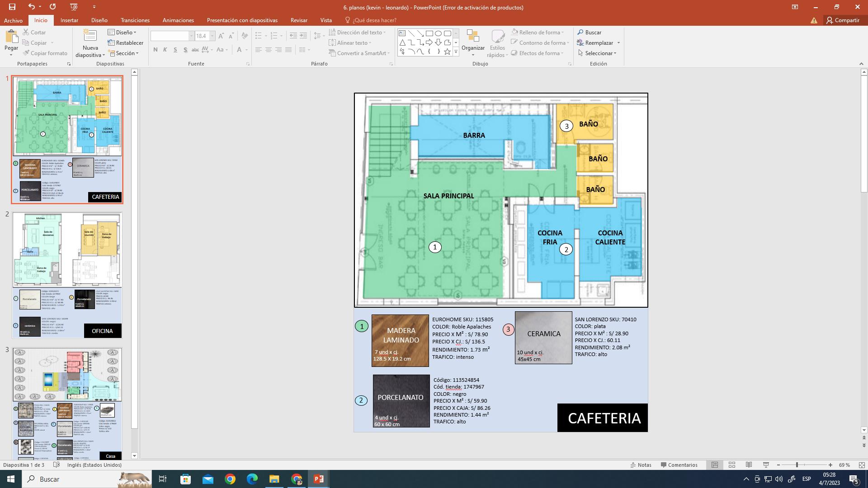Open the Transiciones ribbon tab
Screen dimensions: 868x488
pyautogui.click(x=135, y=20)
